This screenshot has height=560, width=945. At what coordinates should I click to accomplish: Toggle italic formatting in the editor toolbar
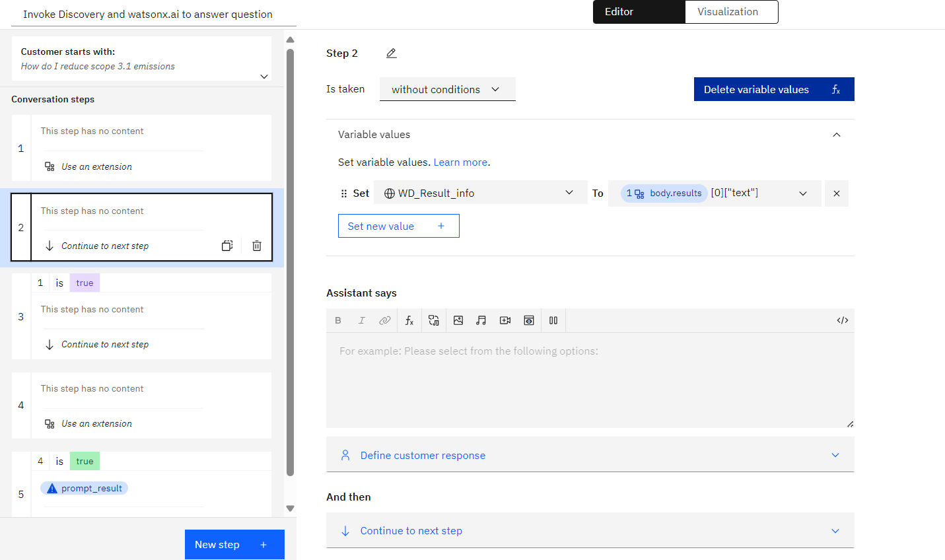coord(362,320)
